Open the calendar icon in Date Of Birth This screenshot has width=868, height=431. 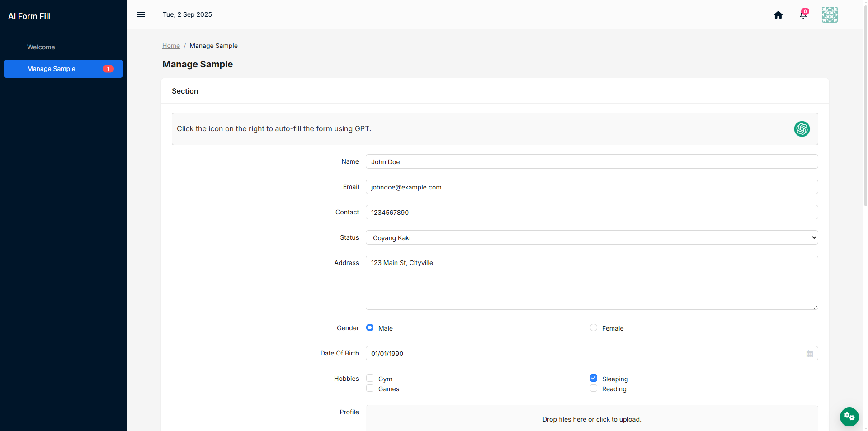pyautogui.click(x=810, y=354)
